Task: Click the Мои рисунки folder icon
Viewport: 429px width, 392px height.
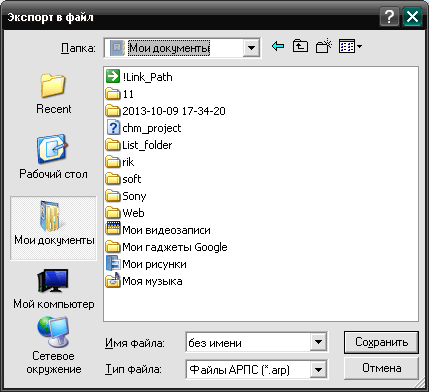Action: pos(113,264)
